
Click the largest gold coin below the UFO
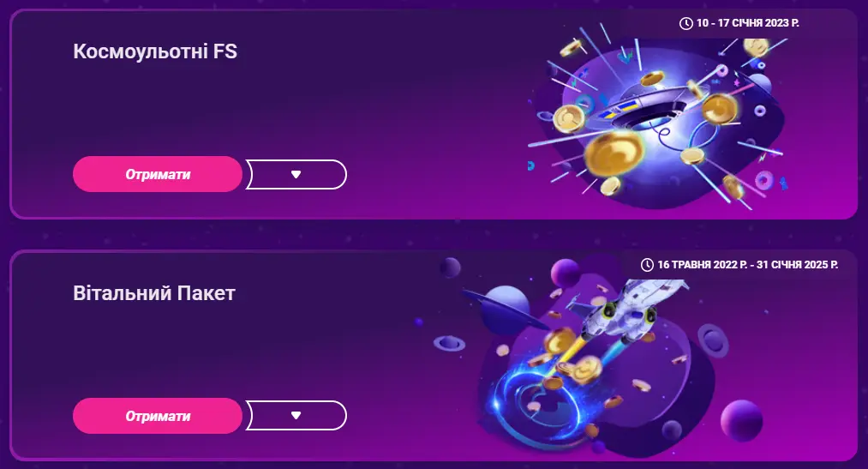coord(614,152)
